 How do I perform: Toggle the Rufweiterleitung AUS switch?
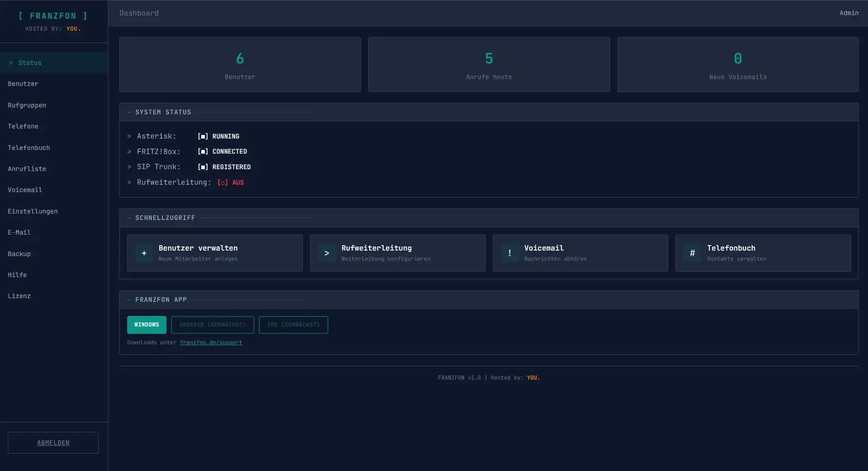[222, 182]
